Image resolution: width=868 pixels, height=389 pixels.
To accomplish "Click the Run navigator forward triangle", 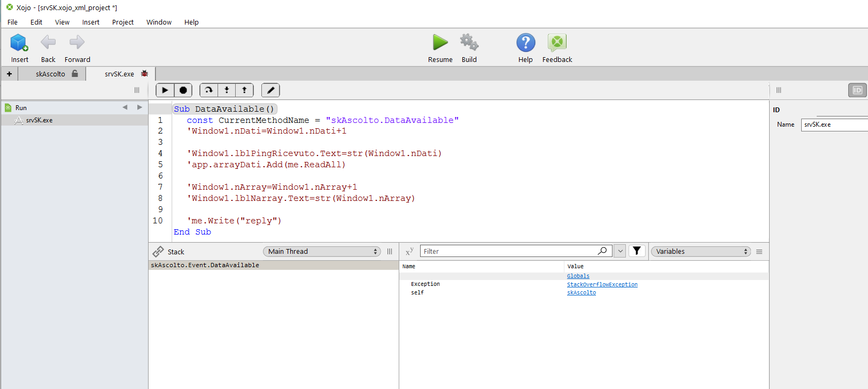I will (x=139, y=107).
